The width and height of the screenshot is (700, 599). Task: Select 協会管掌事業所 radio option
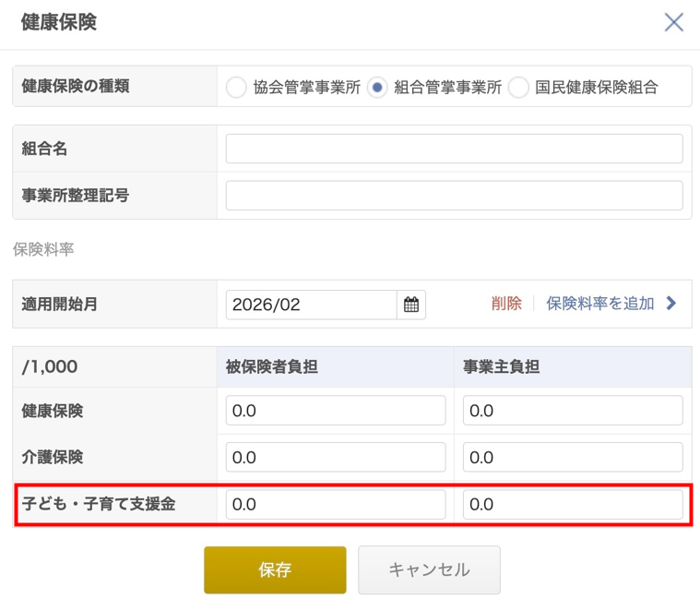coord(237,88)
